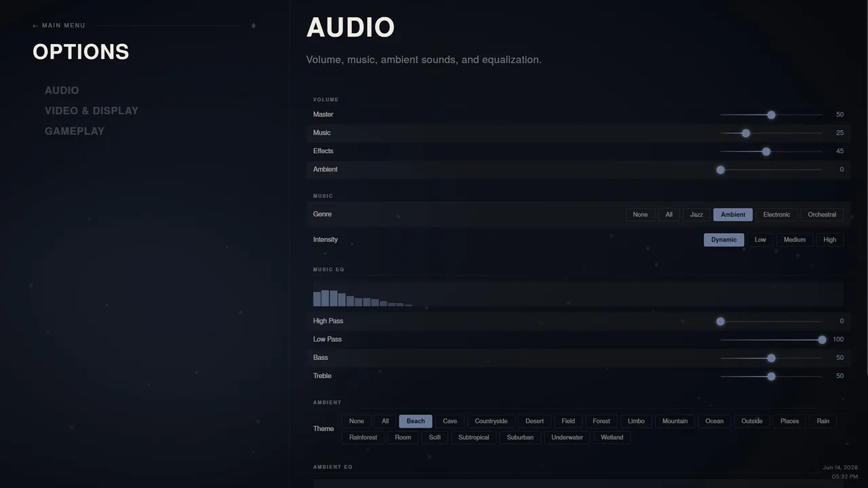Click the Effects volume value 45

pos(840,151)
